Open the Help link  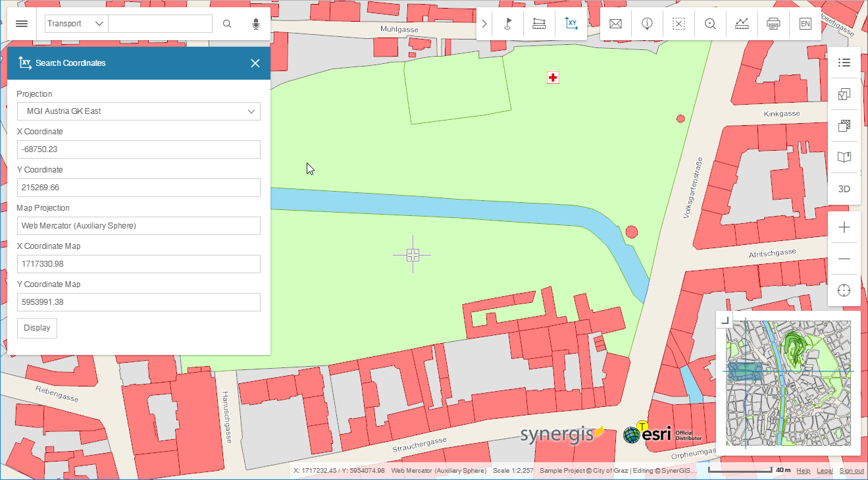pos(803,470)
